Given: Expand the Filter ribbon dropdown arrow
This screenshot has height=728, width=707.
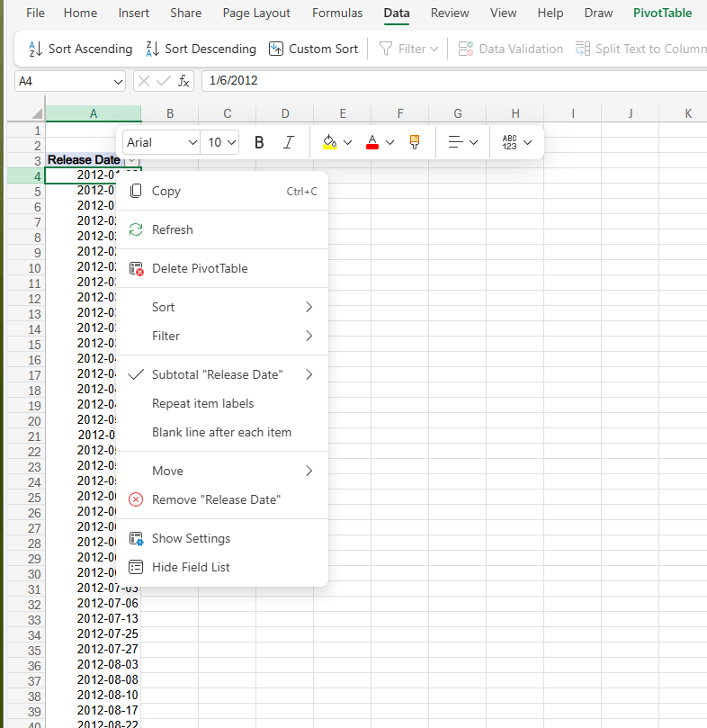Looking at the screenshot, I should 434,49.
